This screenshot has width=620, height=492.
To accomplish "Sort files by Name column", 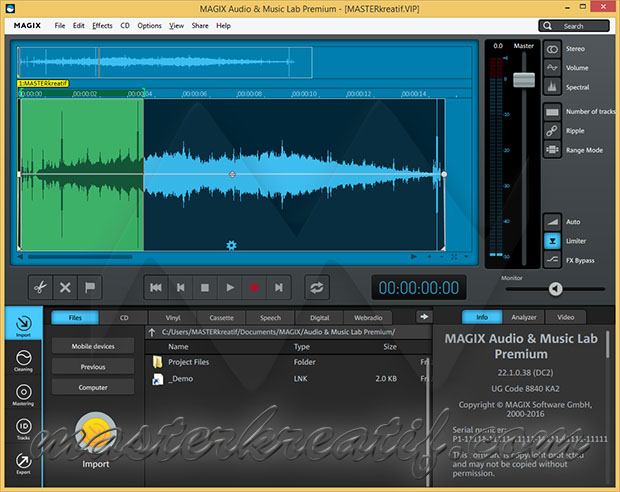I will (178, 347).
